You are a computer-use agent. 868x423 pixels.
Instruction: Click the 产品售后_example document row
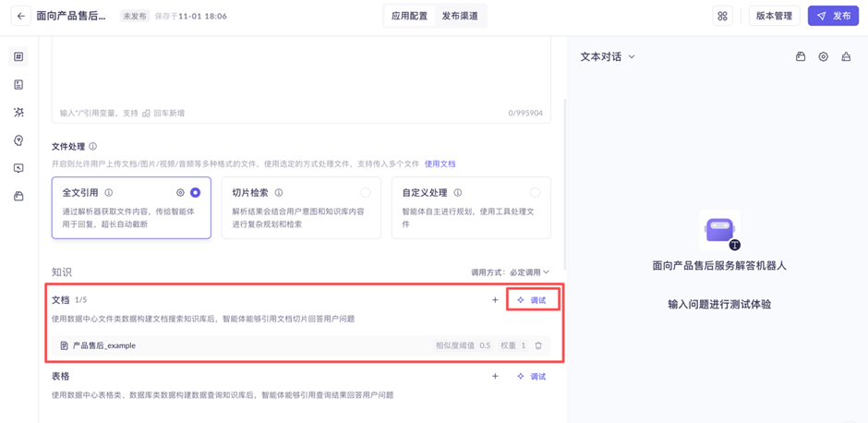point(301,345)
